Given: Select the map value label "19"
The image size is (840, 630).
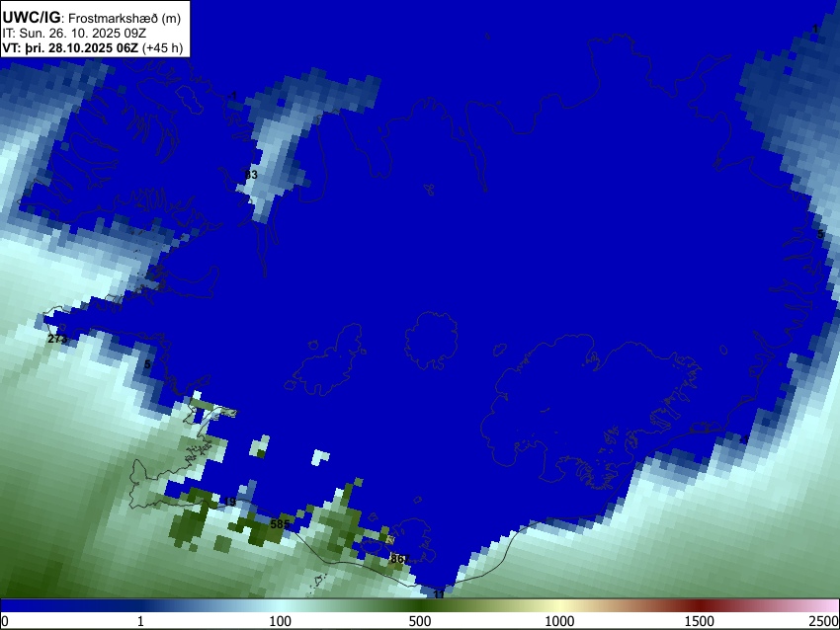Looking at the screenshot, I should (x=230, y=502).
